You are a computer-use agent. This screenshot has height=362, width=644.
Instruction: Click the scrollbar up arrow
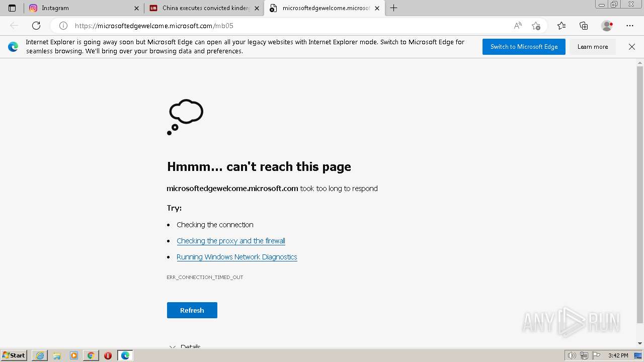(640, 62)
